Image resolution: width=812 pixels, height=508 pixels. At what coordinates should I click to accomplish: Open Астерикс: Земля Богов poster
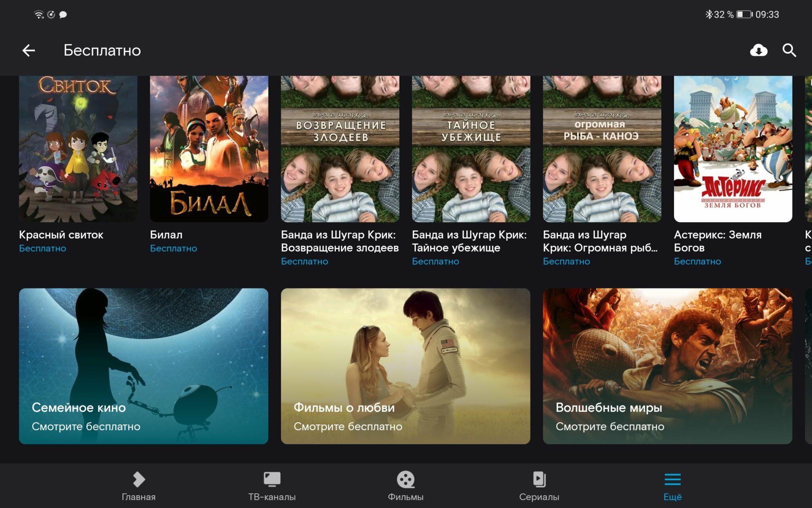point(733,149)
